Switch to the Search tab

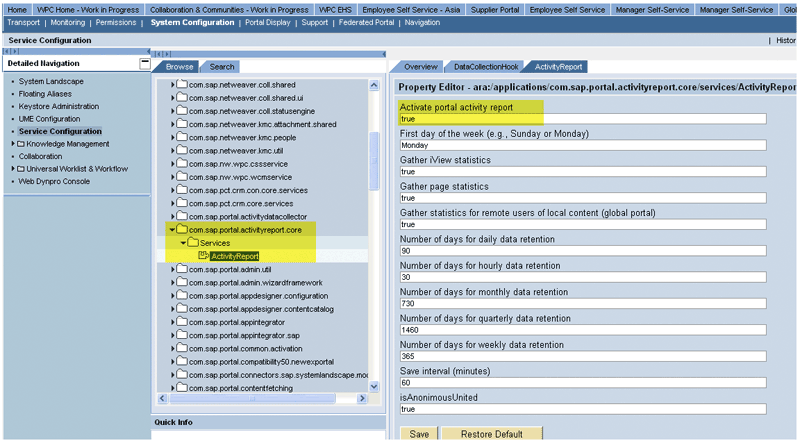222,67
